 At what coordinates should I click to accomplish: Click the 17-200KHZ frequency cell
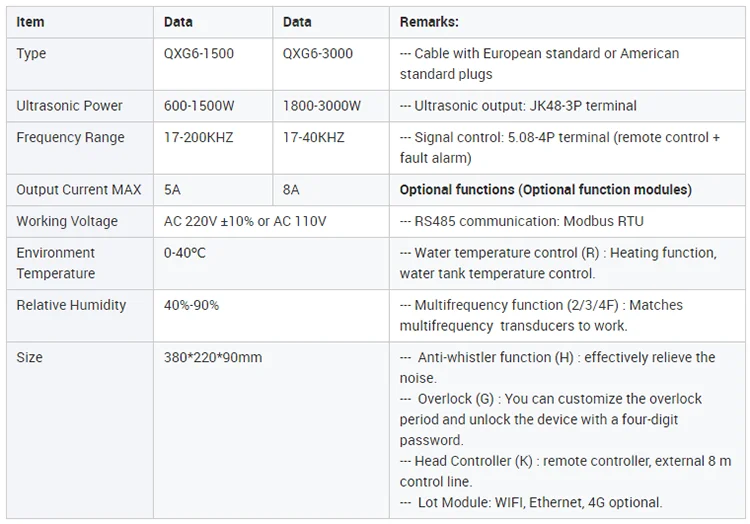pos(198,138)
